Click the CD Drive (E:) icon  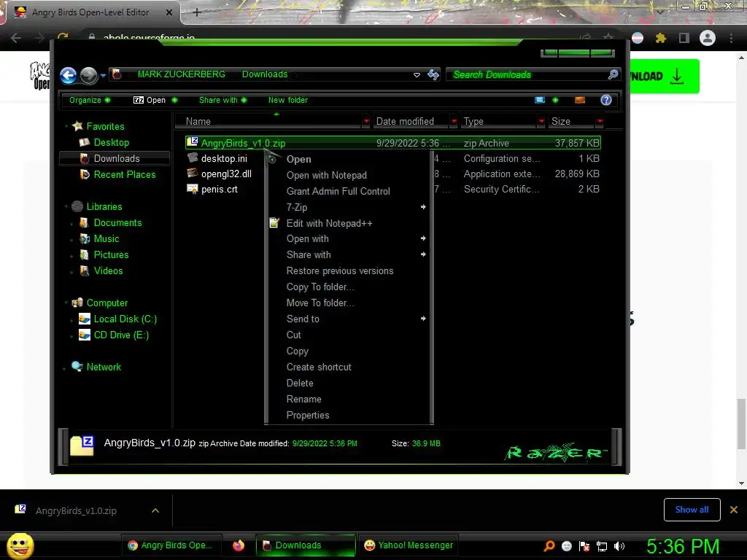pos(85,335)
